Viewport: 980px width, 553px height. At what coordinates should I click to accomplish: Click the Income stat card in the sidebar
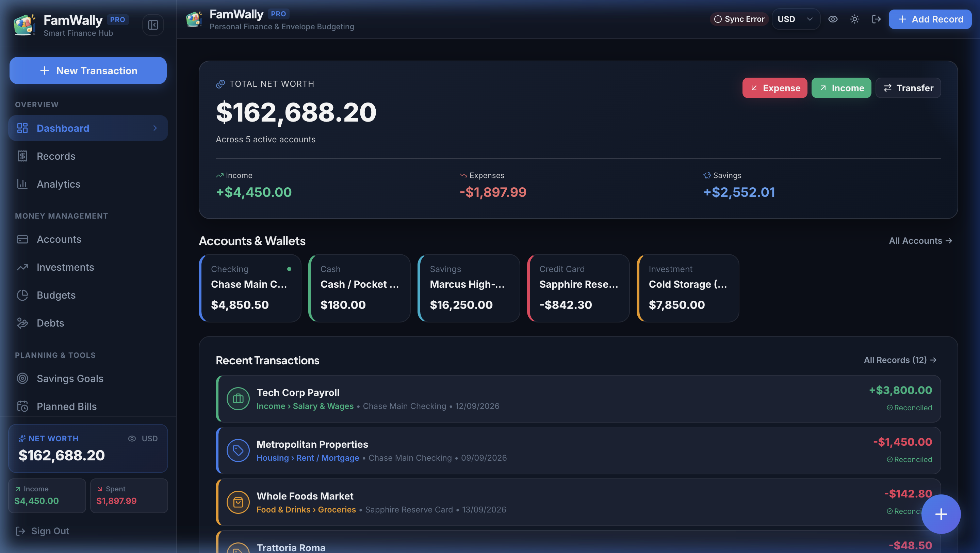[x=47, y=495]
